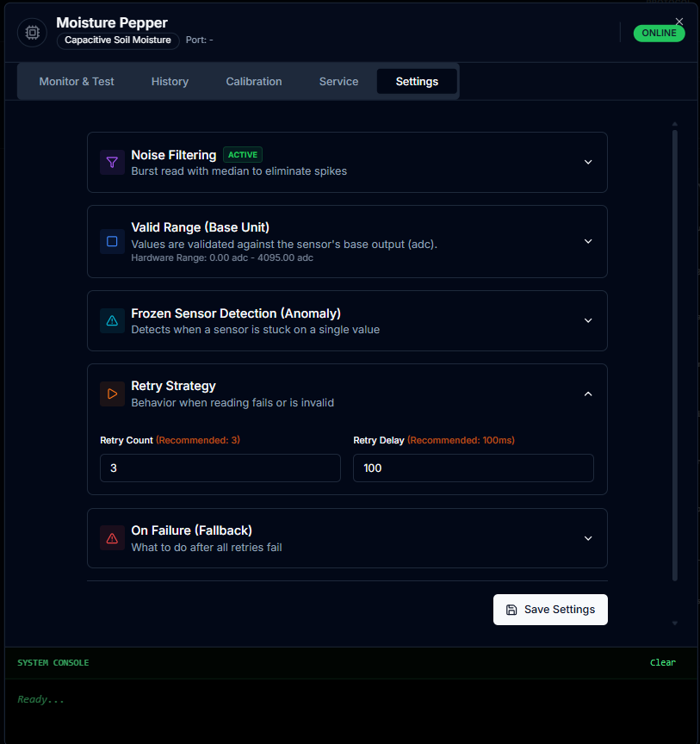700x744 pixels.
Task: Open the Service tab
Action: pos(339,82)
